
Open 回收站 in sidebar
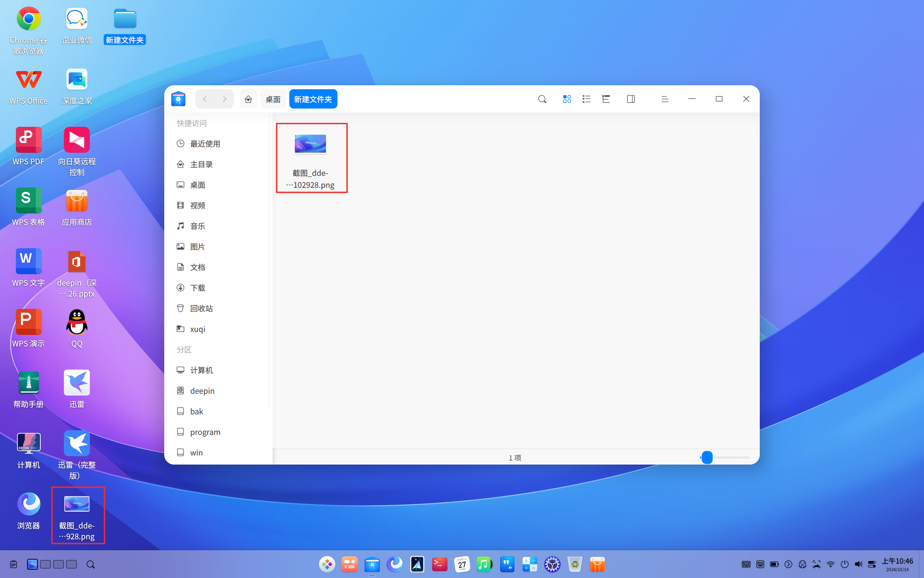218,309
